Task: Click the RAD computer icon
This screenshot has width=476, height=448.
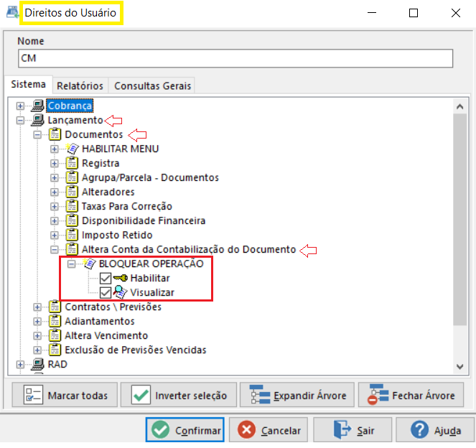Action: (37, 364)
